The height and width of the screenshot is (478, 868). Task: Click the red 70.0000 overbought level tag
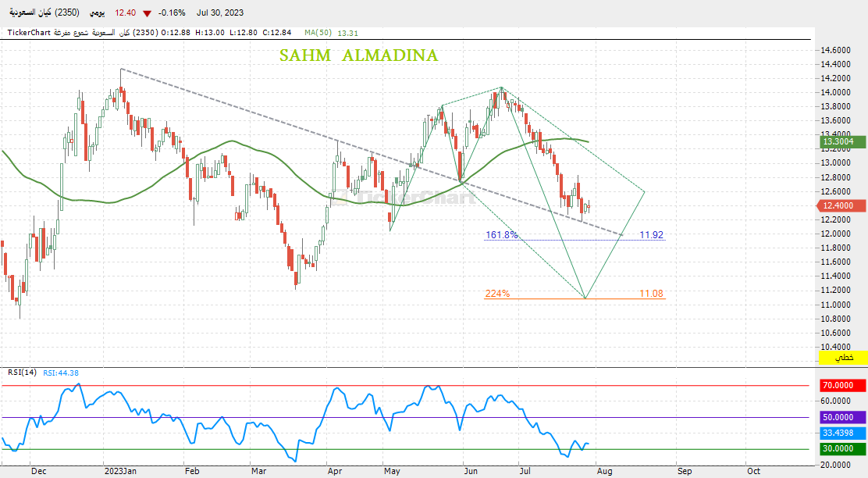(x=842, y=386)
